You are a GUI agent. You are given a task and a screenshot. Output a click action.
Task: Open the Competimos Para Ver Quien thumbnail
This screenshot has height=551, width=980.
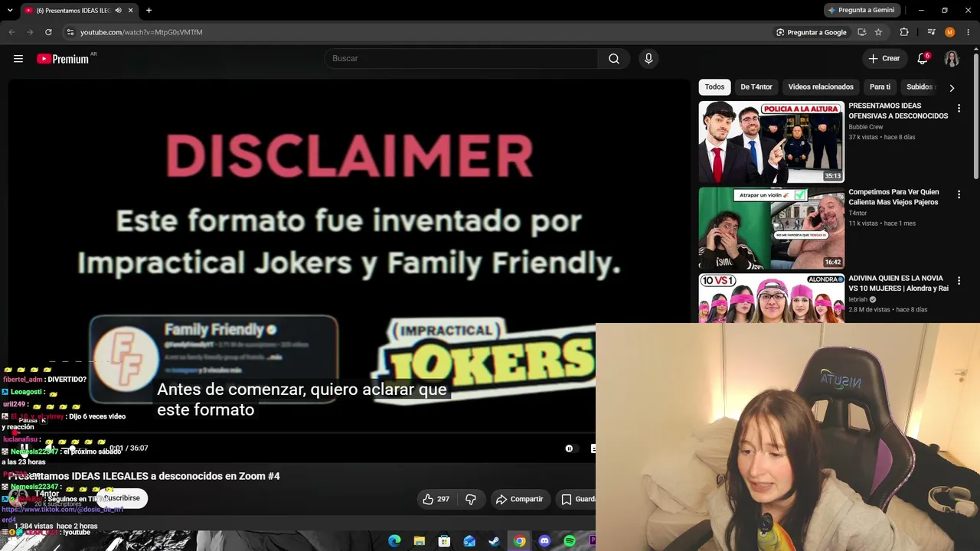tap(771, 228)
